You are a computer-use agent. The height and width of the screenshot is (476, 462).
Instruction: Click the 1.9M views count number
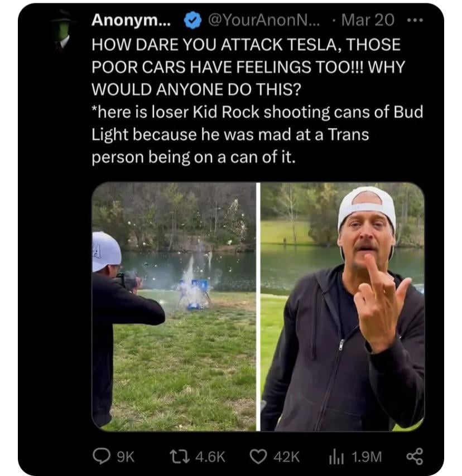(x=368, y=456)
